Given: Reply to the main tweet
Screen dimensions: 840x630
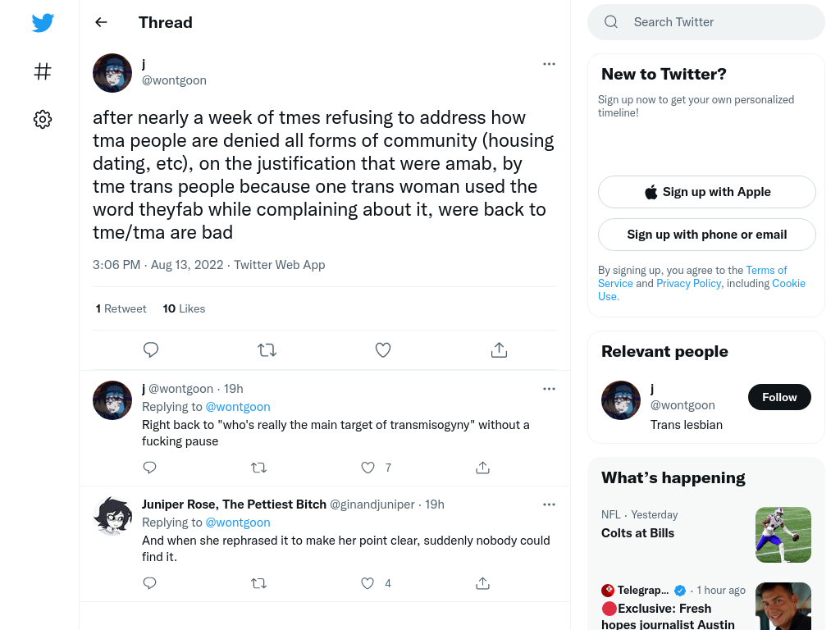Looking at the screenshot, I should [x=151, y=349].
